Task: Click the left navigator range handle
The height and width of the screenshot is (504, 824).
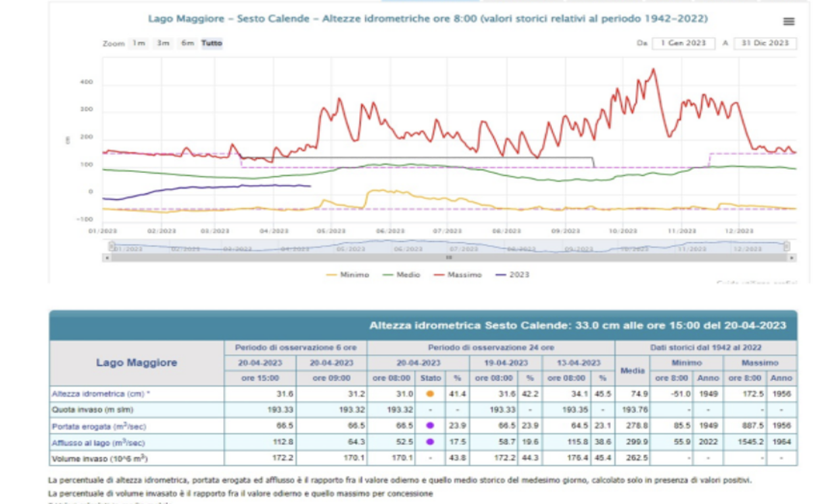Action: point(112,246)
